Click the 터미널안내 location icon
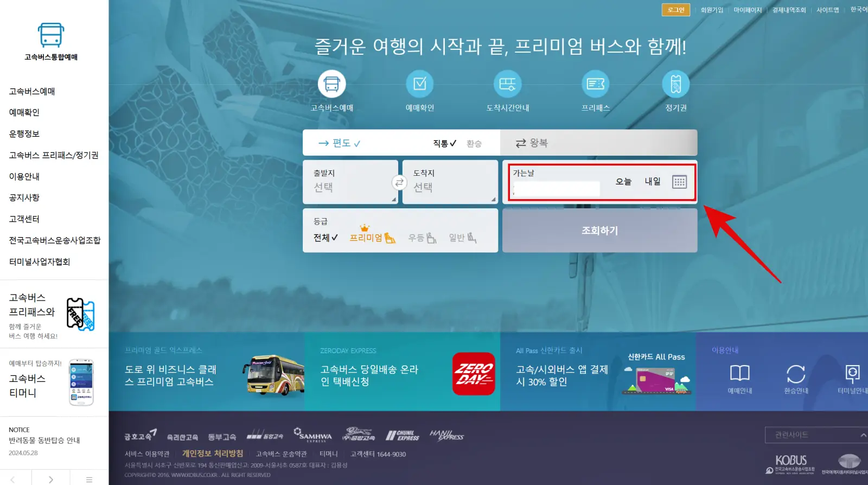 pyautogui.click(x=852, y=374)
